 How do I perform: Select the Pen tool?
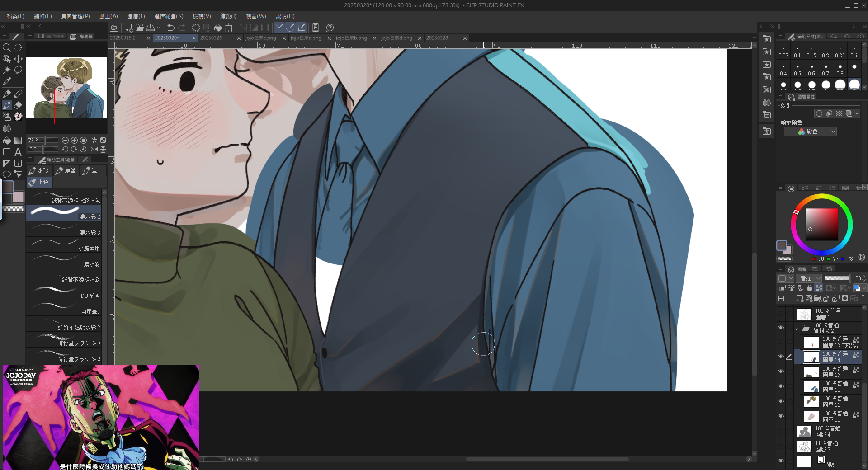tap(6, 94)
